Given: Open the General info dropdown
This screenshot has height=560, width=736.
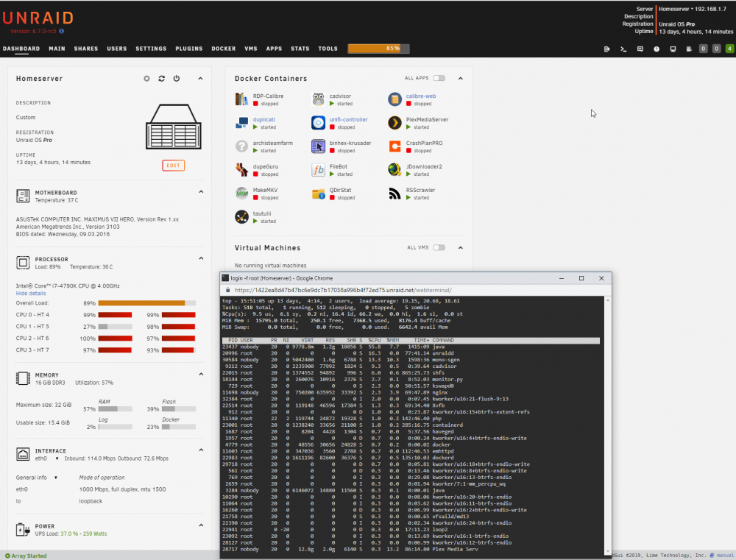Looking at the screenshot, I should pos(55,478).
